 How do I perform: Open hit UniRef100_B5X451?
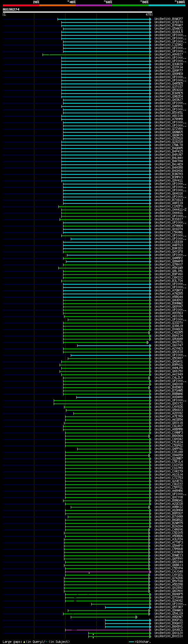point(169,113)
